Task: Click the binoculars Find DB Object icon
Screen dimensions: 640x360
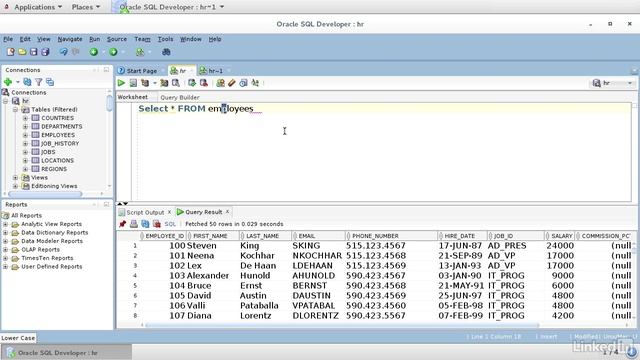Action: (x=166, y=52)
